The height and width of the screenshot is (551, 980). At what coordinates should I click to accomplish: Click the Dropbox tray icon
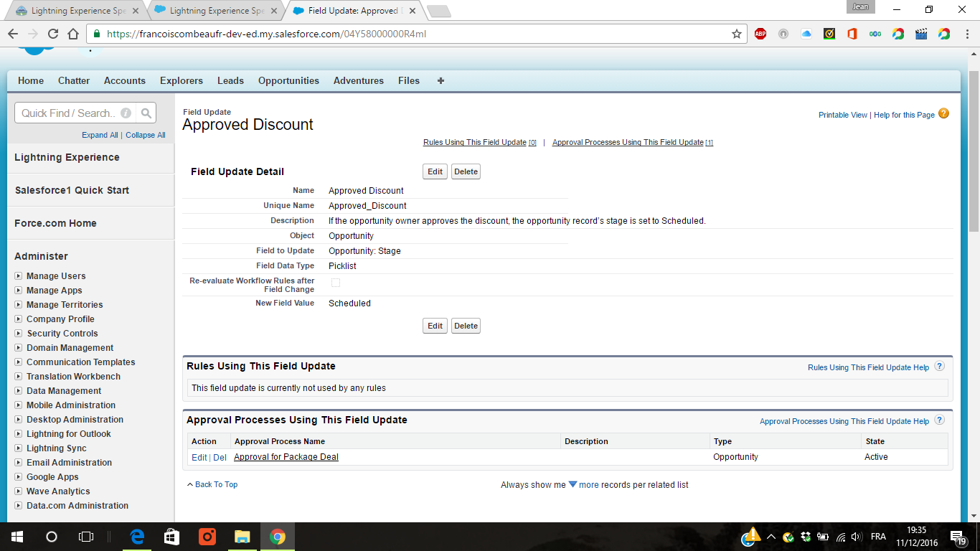(x=806, y=537)
